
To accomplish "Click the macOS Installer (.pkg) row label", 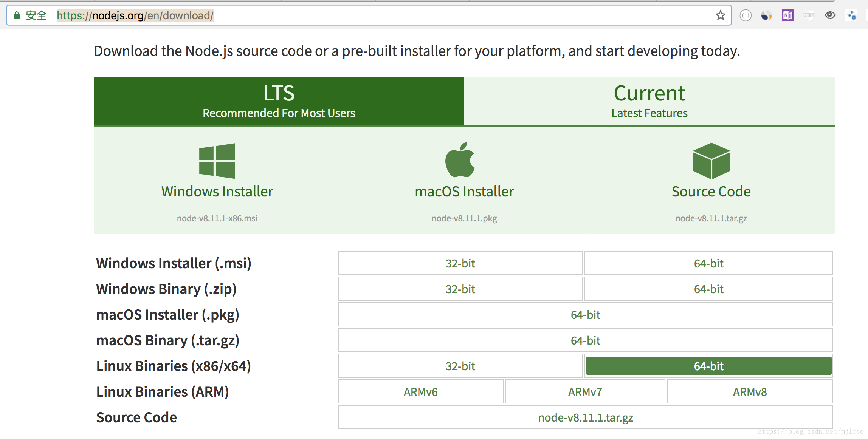I will click(167, 315).
